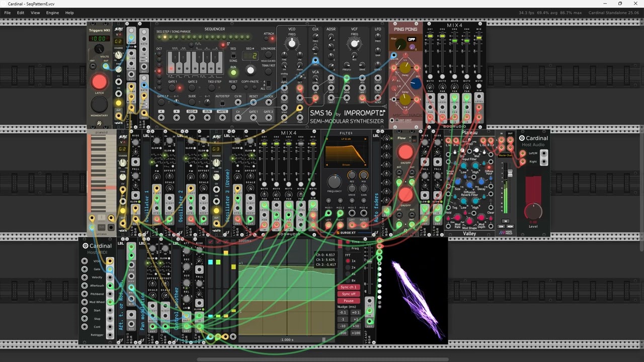
Task: Toggle the upper Flow ON/OFF button
Action: tap(406, 152)
